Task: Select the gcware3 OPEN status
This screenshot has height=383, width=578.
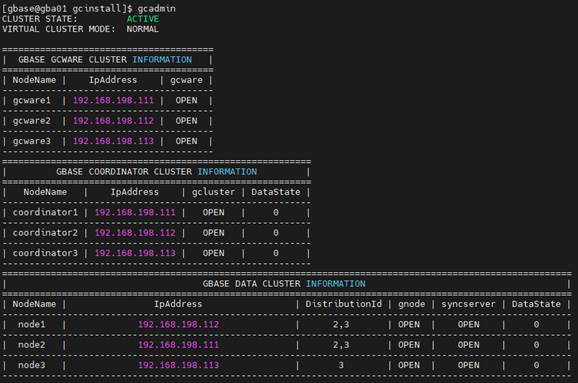Action: [x=186, y=141]
